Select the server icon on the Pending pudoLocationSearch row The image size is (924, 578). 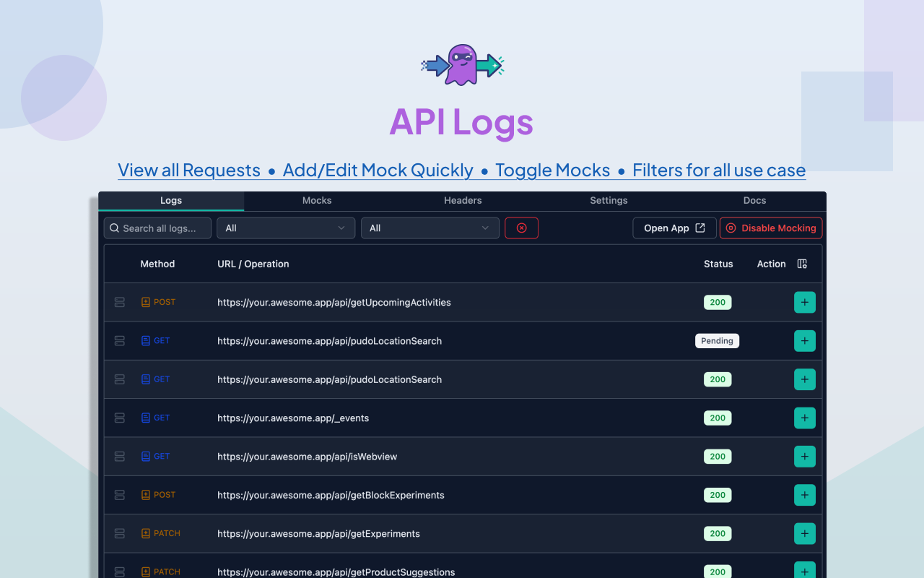(120, 341)
